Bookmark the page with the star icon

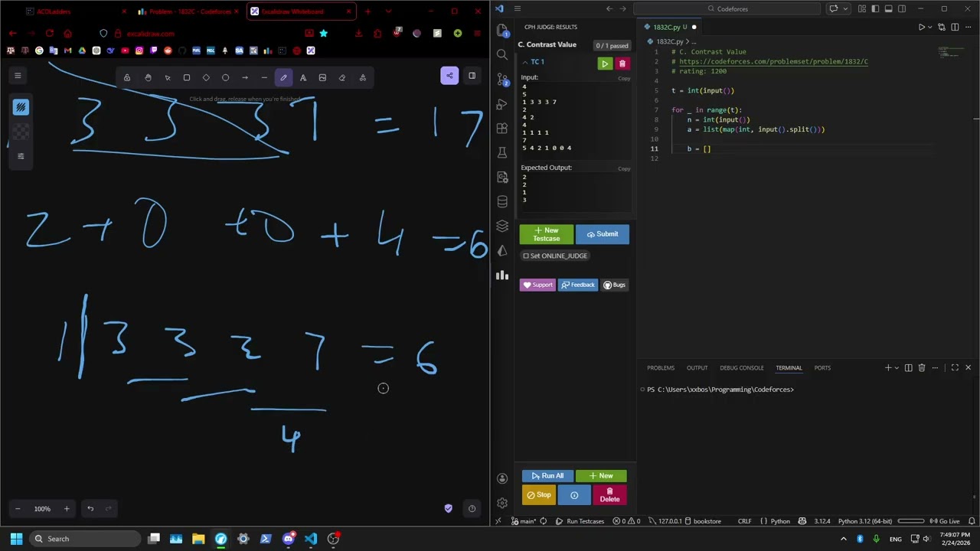coord(324,34)
